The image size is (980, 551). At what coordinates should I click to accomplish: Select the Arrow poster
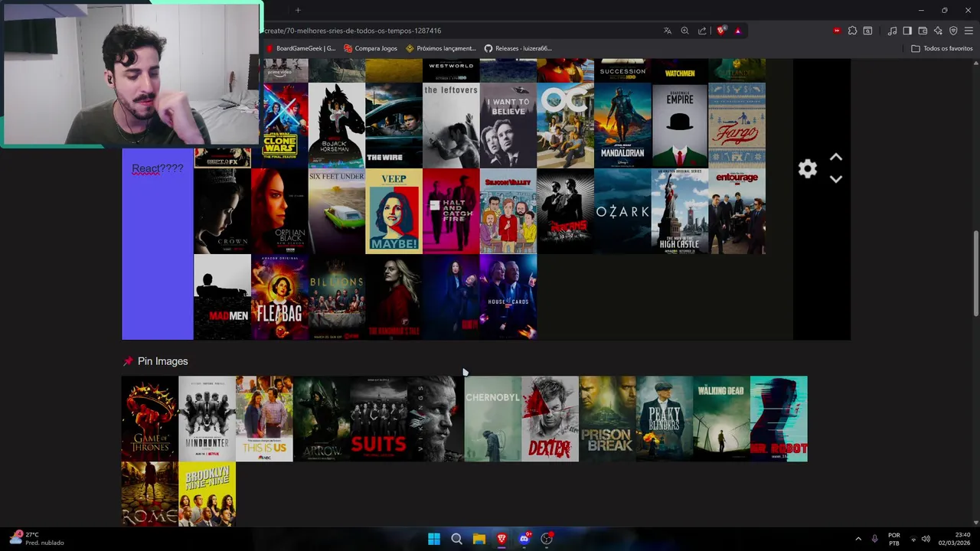point(322,419)
